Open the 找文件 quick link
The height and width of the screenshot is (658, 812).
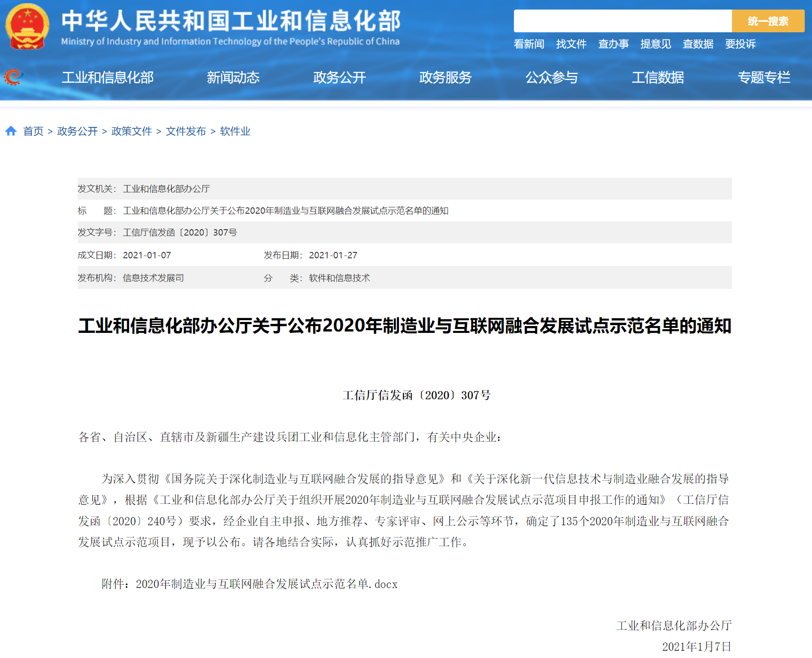[x=571, y=44]
